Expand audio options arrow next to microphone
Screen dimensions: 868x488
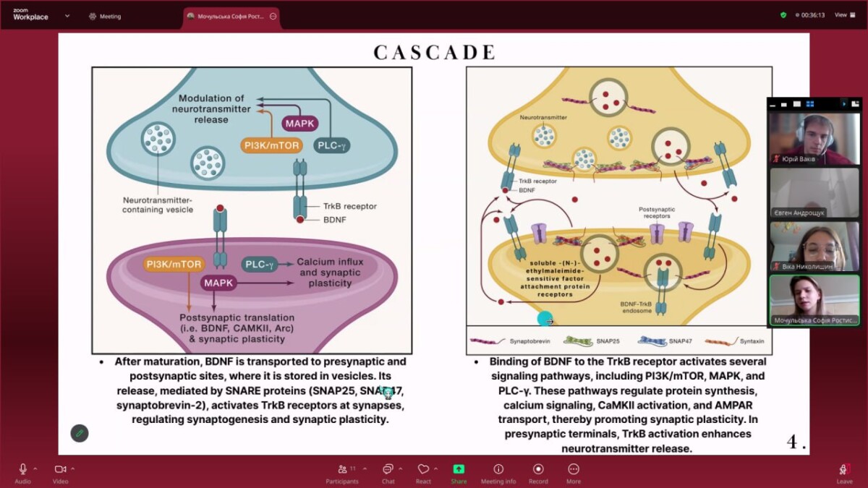coord(35,468)
